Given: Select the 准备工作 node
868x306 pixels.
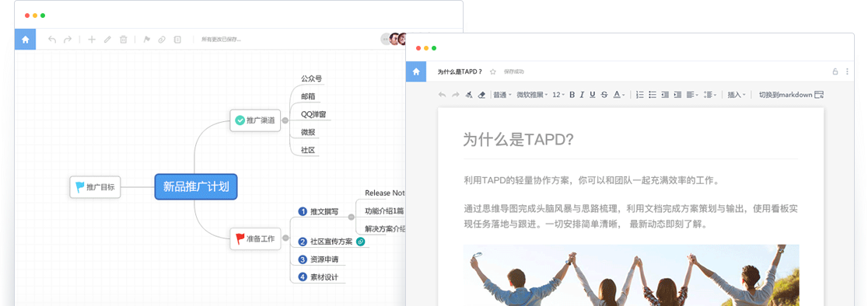Looking at the screenshot, I should click(x=254, y=238).
